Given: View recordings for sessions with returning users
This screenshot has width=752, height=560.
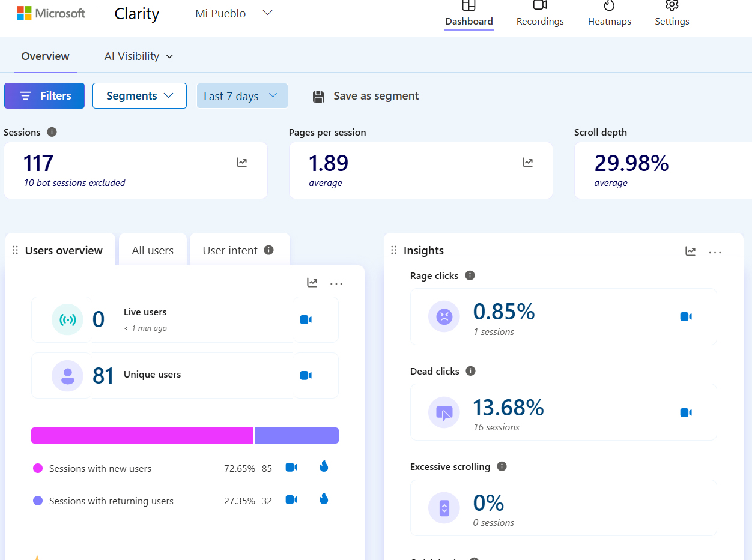Looking at the screenshot, I should pyautogui.click(x=291, y=499).
